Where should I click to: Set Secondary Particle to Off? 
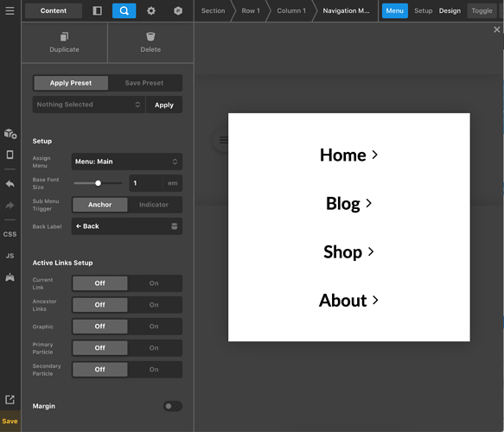pyautogui.click(x=100, y=370)
